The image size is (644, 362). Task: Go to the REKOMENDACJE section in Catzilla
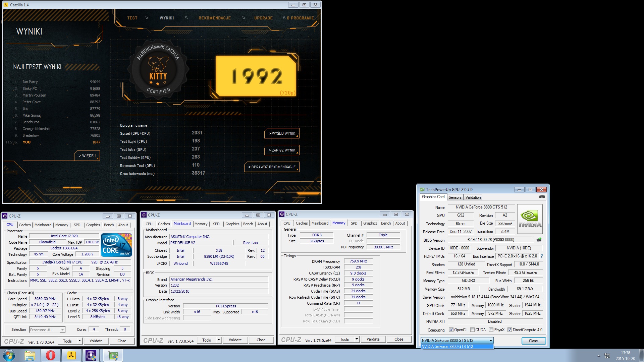pos(215,18)
